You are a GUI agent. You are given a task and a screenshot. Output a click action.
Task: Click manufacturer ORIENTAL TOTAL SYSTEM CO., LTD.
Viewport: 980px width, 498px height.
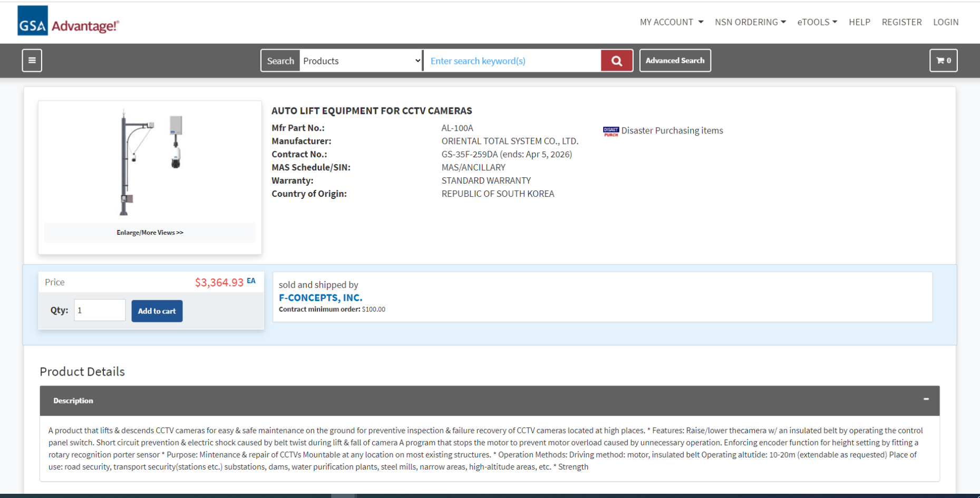pos(510,141)
